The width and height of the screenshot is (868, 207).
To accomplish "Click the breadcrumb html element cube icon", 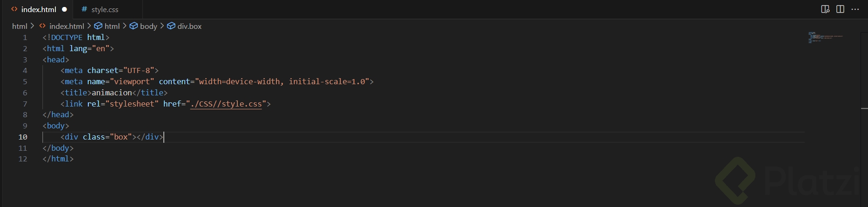I will 98,26.
